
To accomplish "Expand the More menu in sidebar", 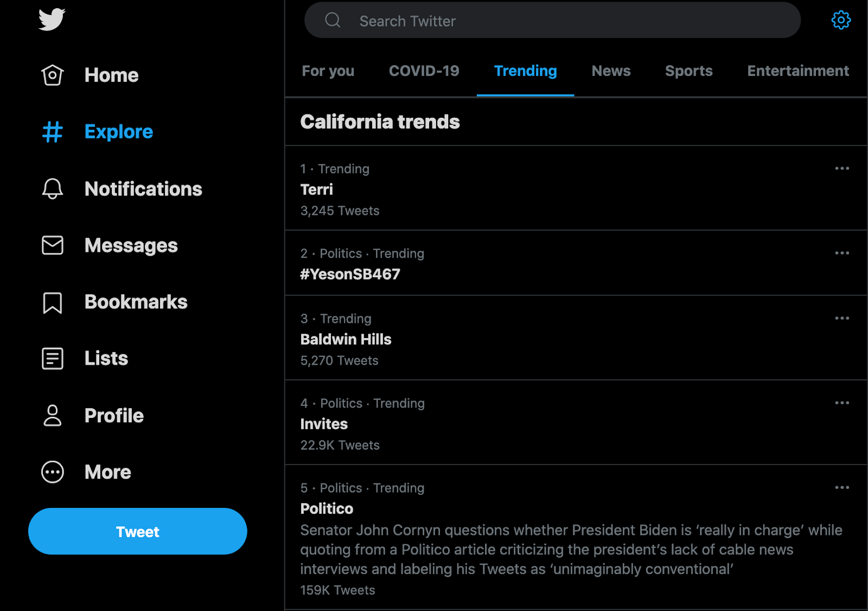I will point(53,472).
